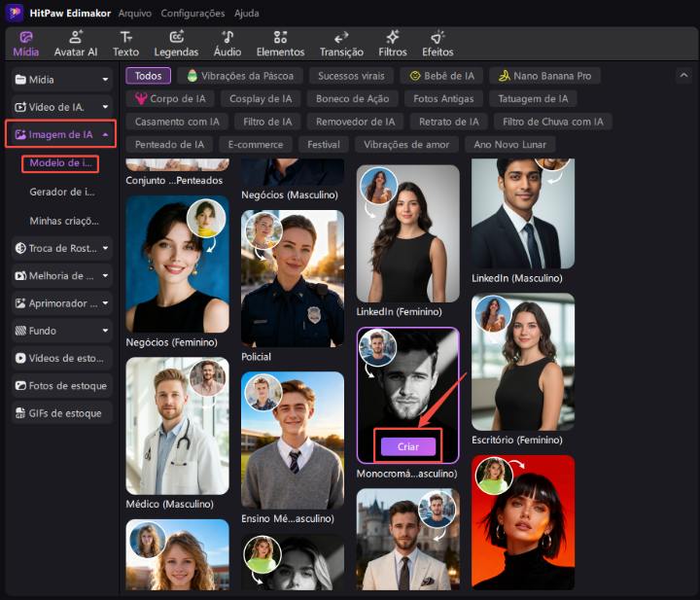The image size is (700, 600).
Task: Open the Transição tool
Action: [x=341, y=43]
